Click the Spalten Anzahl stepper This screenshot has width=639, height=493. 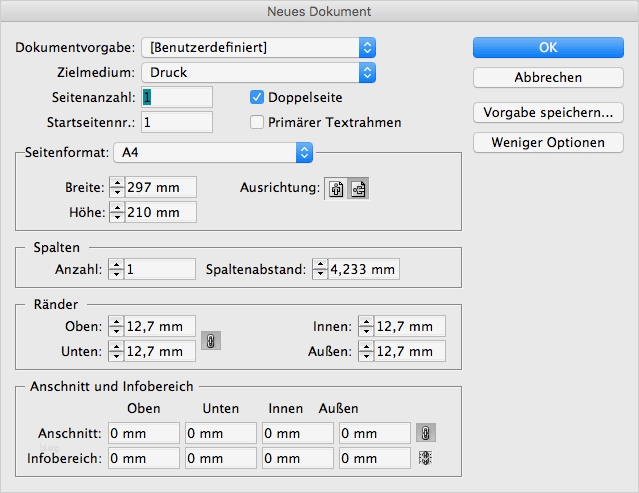pos(116,269)
